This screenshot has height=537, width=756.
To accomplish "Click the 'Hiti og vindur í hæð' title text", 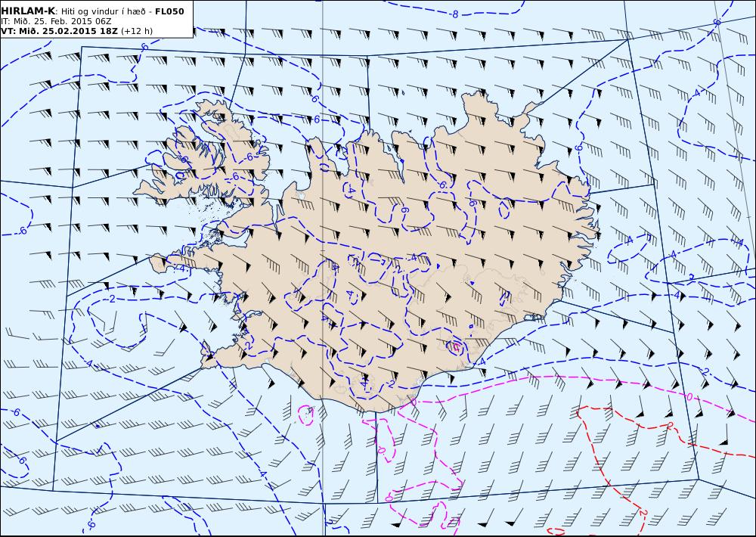I will pos(103,11).
